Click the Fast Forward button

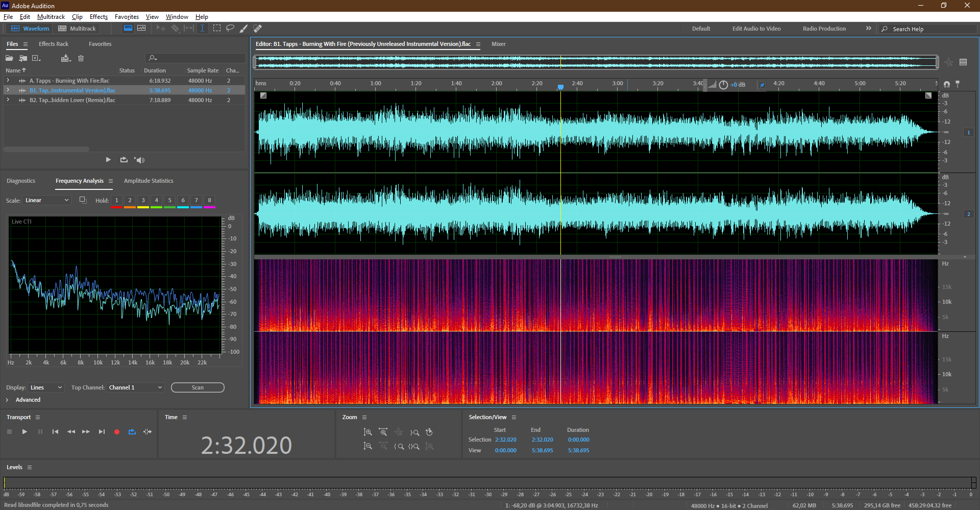[x=86, y=432]
